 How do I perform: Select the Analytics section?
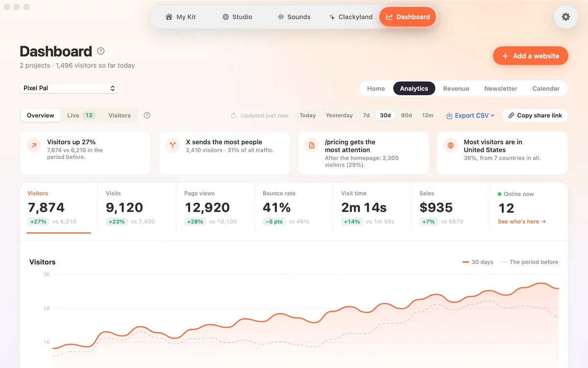[414, 88]
